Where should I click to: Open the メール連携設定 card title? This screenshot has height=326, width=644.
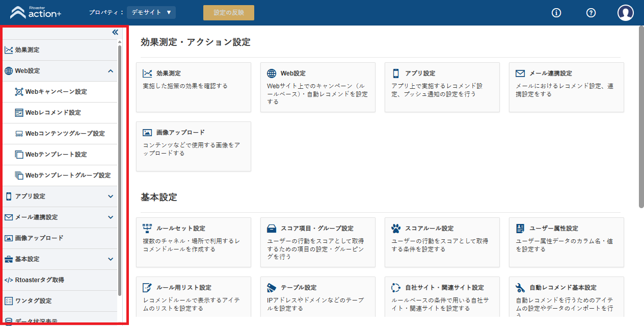(550, 73)
